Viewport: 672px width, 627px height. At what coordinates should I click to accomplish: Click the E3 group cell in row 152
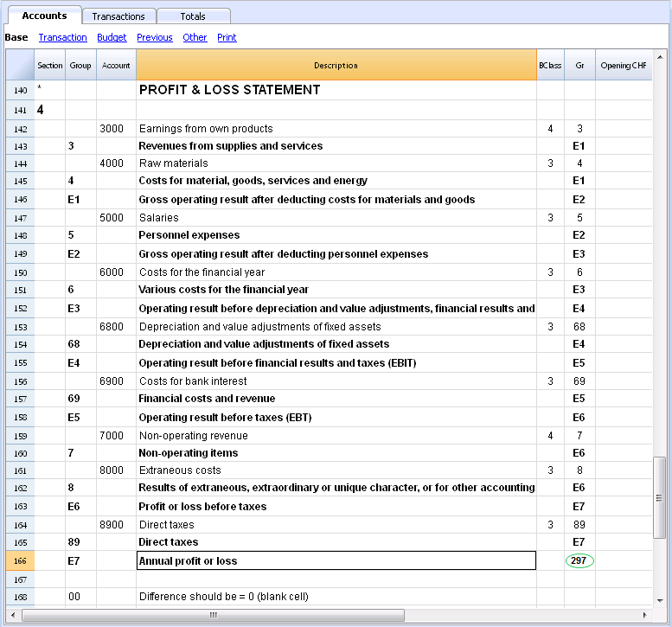(x=80, y=309)
